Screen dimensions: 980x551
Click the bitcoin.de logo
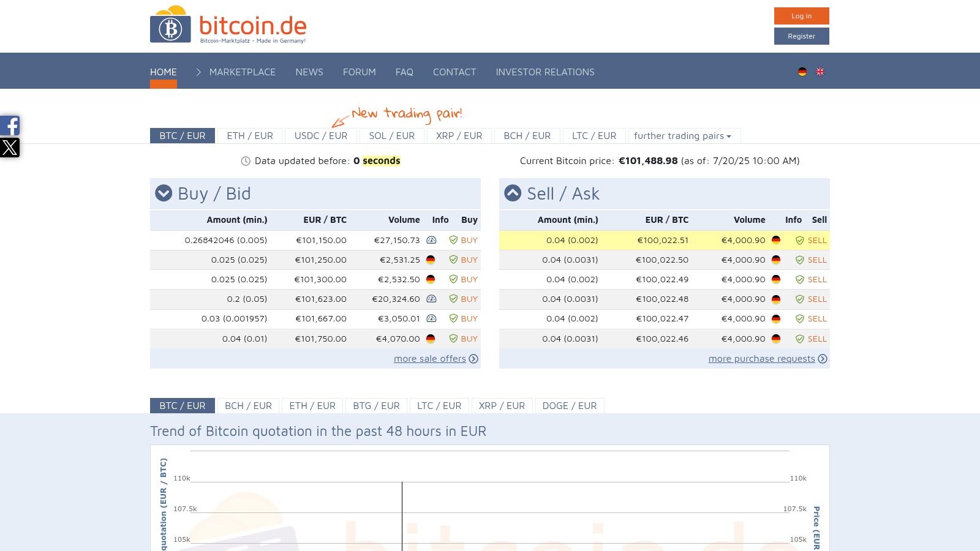click(x=228, y=24)
